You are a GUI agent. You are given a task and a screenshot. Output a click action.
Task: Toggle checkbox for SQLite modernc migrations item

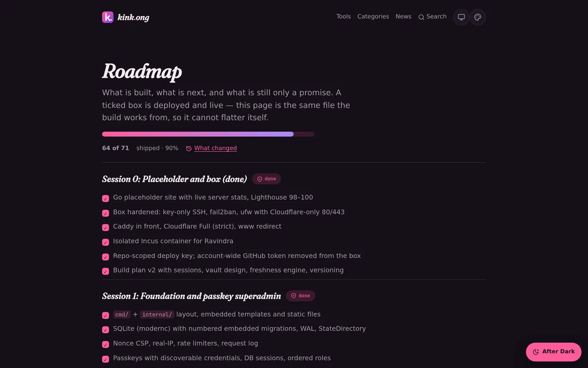tap(105, 330)
